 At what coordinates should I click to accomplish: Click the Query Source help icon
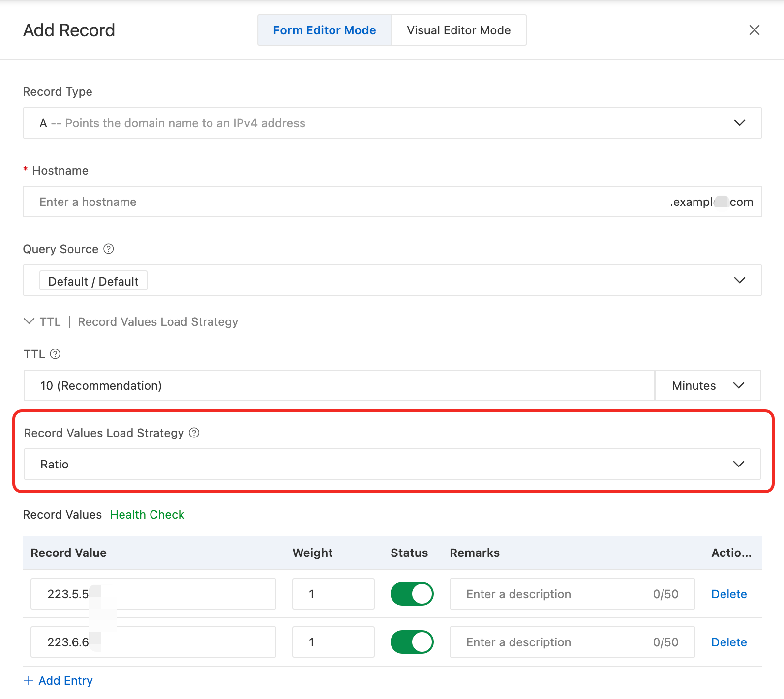point(109,249)
